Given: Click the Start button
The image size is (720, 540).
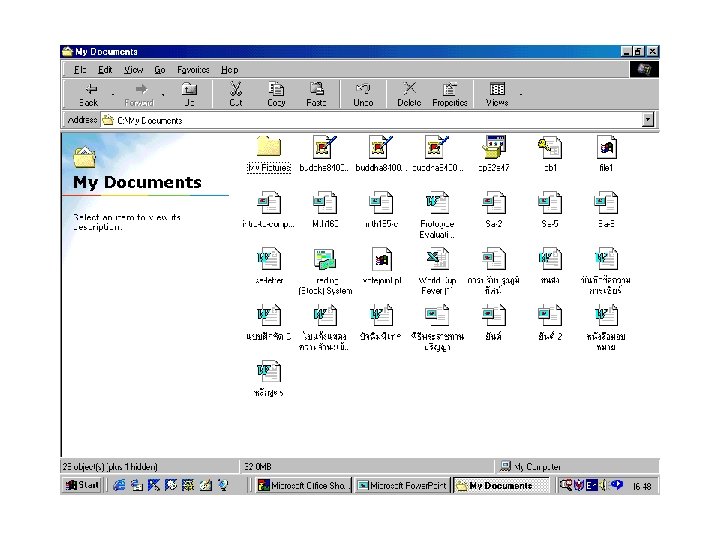Looking at the screenshot, I should coord(82,486).
